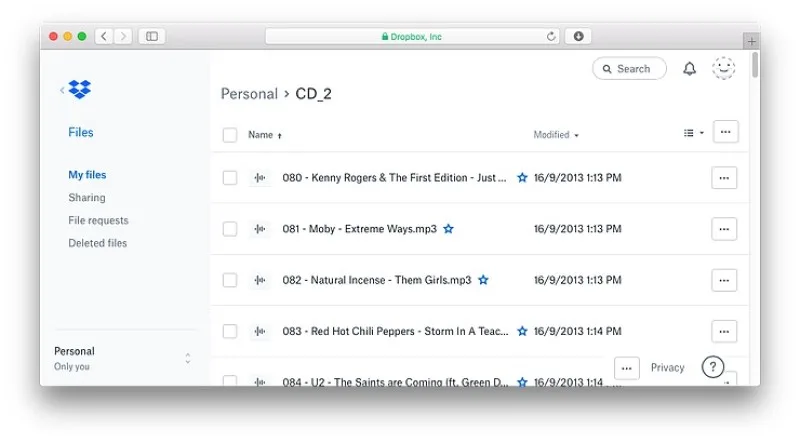
Task: Open Modified column dropdown
Action: pyautogui.click(x=556, y=135)
